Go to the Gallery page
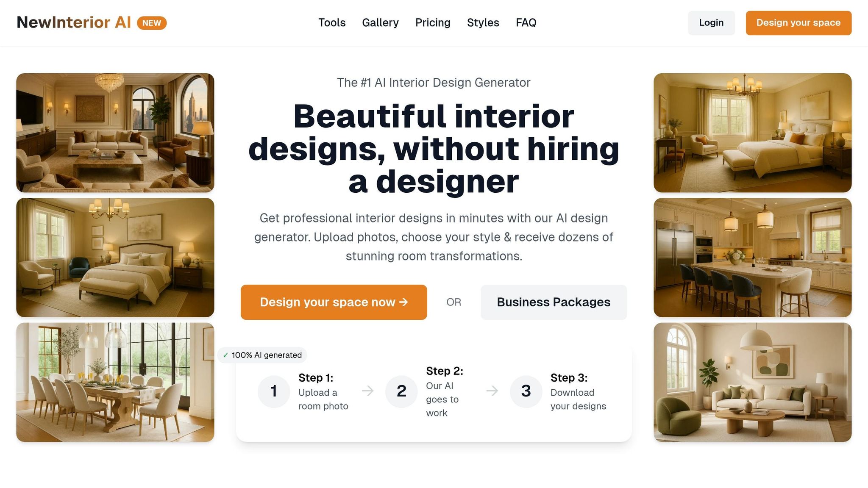Screen dimensions: 868x488 point(380,22)
